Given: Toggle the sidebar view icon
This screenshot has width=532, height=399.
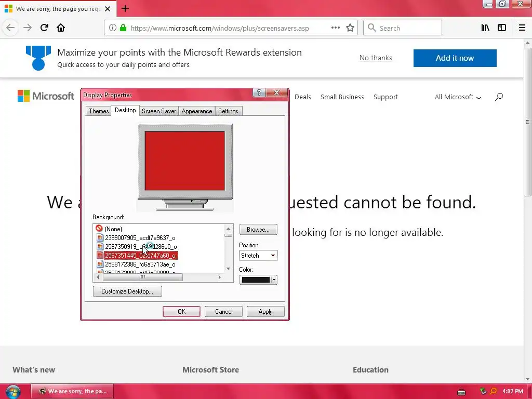Looking at the screenshot, I should pos(502,28).
